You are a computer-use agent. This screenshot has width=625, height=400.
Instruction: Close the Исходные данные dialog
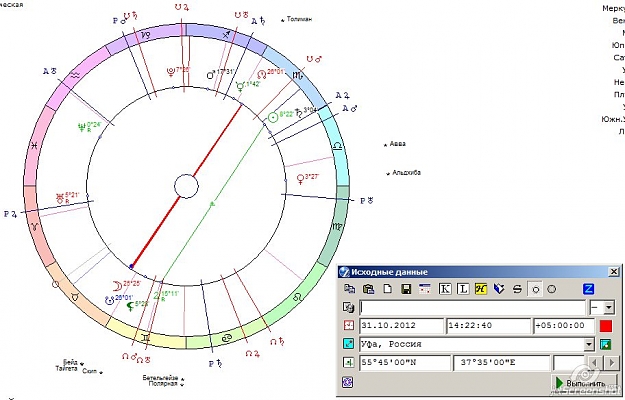pos(613,272)
